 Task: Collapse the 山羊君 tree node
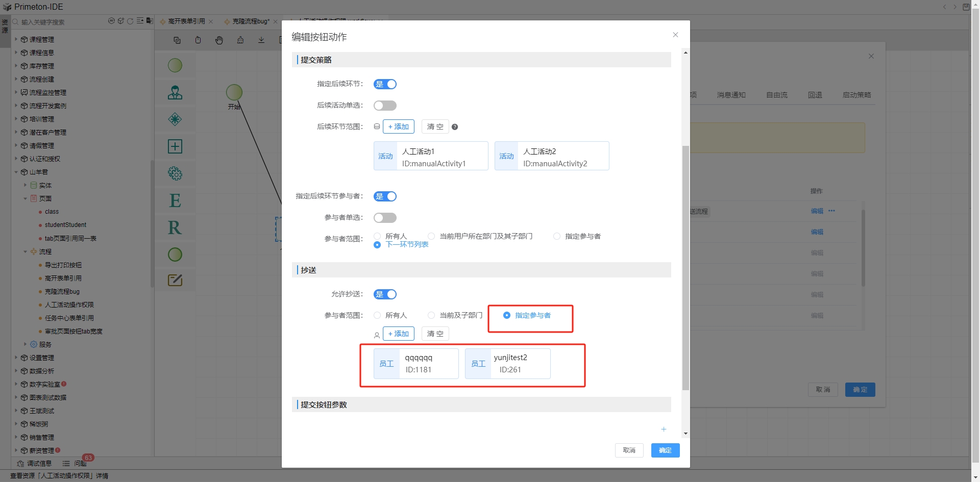coord(16,172)
